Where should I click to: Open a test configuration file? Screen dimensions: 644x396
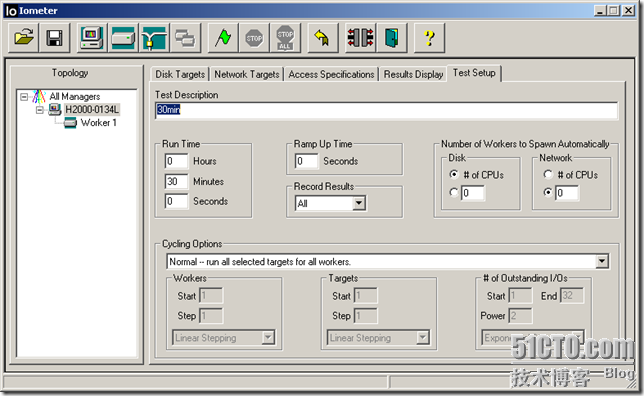pyautogui.click(x=24, y=38)
